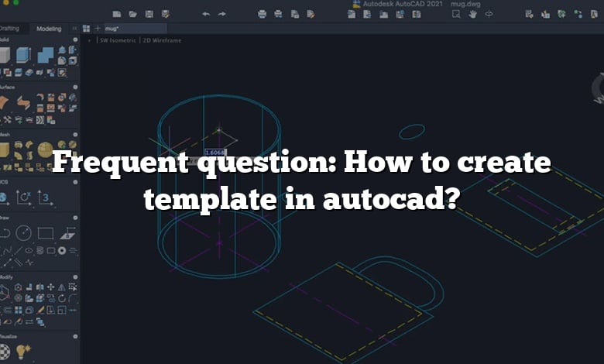Select the Move modify tool
The width and height of the screenshot is (604, 364).
tap(51, 287)
